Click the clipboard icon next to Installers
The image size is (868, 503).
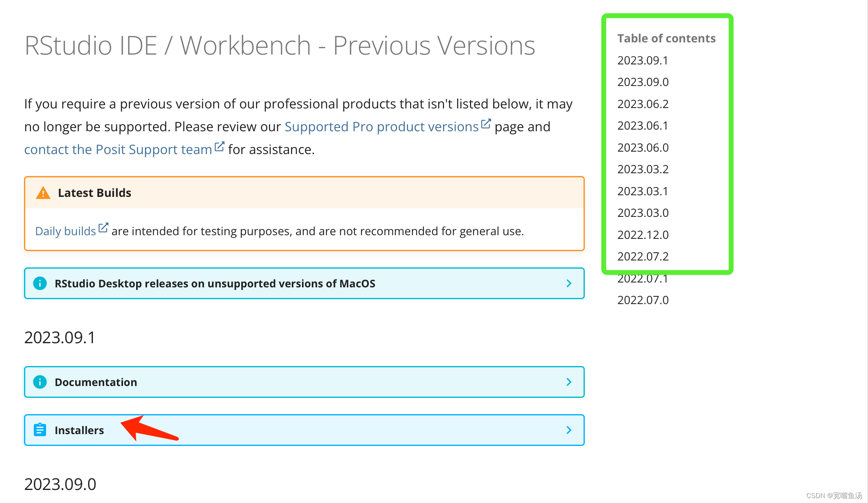tap(40, 430)
